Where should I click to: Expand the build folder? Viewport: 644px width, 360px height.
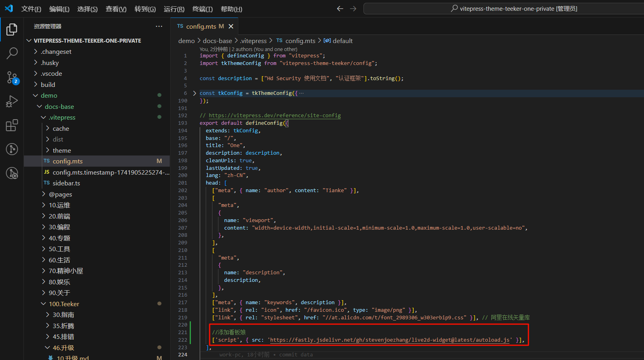point(36,85)
